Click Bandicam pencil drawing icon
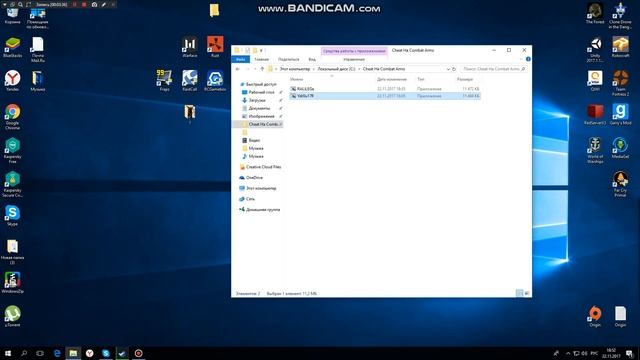Screen dimensions: 640x360 coord(104,4)
